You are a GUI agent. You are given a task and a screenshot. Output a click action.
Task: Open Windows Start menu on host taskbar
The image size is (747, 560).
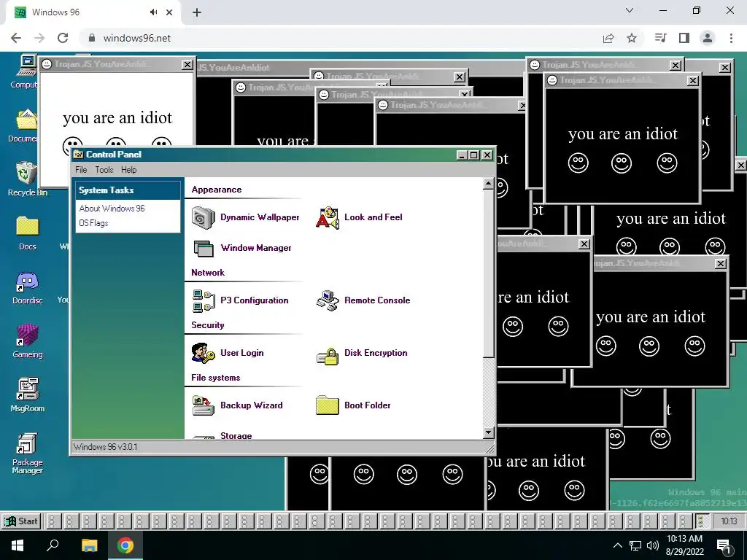tap(18, 545)
